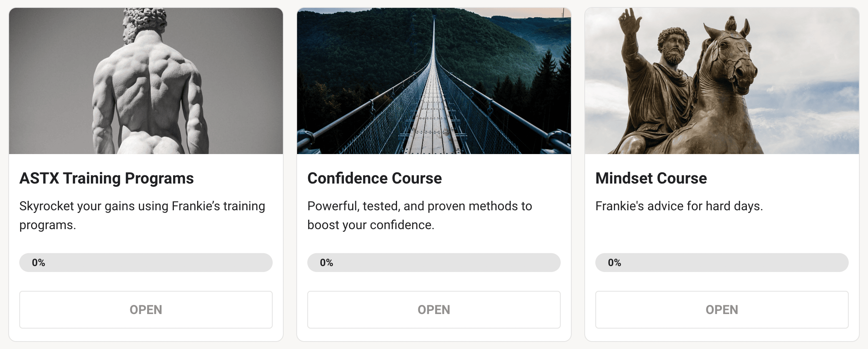868x349 pixels.
Task: Open the Mindset Course via its button
Action: (x=722, y=310)
